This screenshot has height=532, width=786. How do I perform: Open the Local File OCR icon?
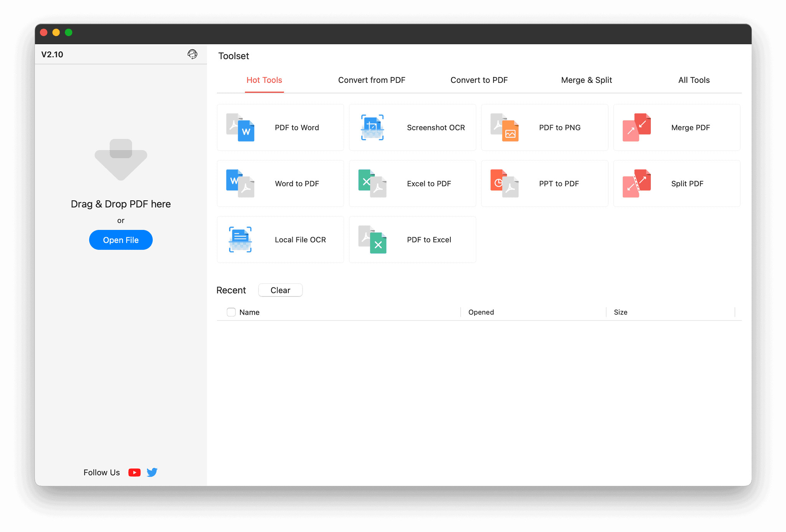pos(240,240)
